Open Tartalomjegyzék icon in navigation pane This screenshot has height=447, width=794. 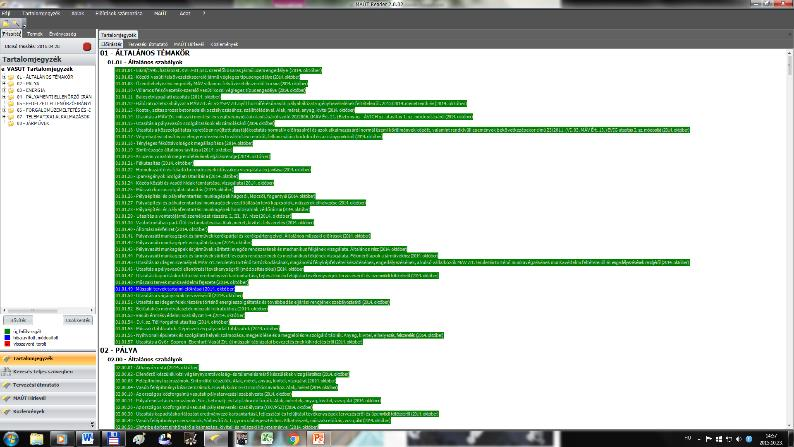pos(7,358)
